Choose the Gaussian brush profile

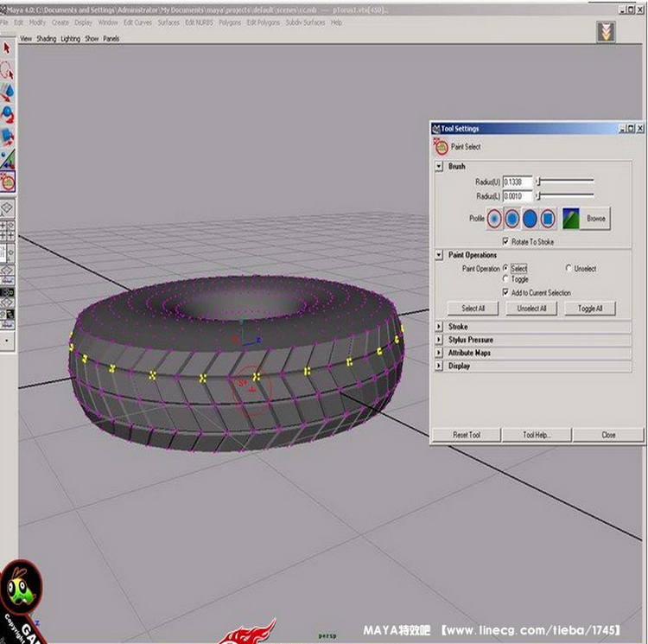coord(494,219)
